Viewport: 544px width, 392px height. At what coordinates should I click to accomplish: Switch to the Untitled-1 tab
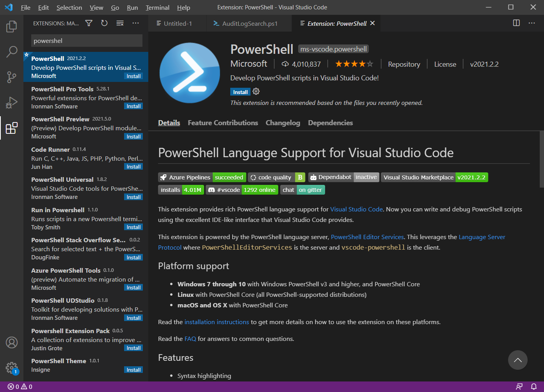(178, 23)
